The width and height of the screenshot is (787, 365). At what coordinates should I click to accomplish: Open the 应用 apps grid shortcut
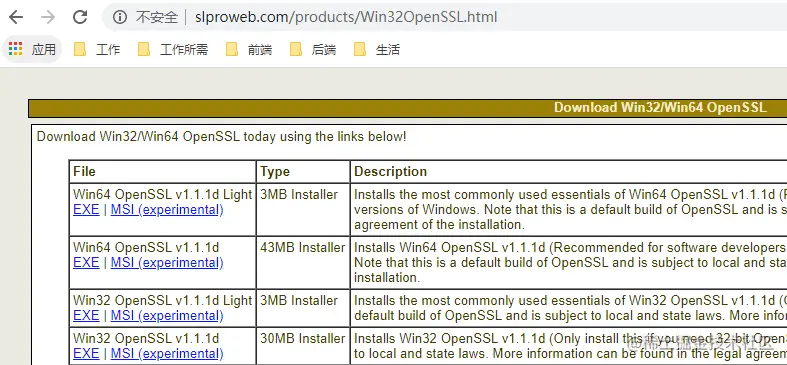click(x=32, y=49)
